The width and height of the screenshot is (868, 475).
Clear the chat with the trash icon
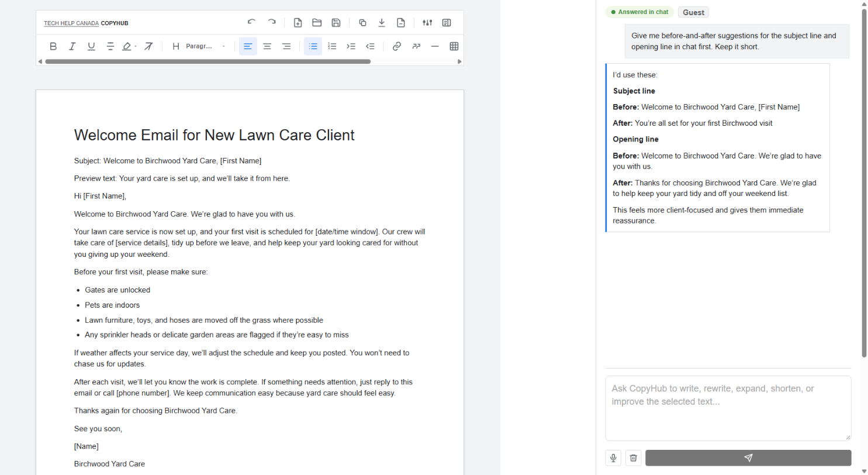[x=634, y=458]
